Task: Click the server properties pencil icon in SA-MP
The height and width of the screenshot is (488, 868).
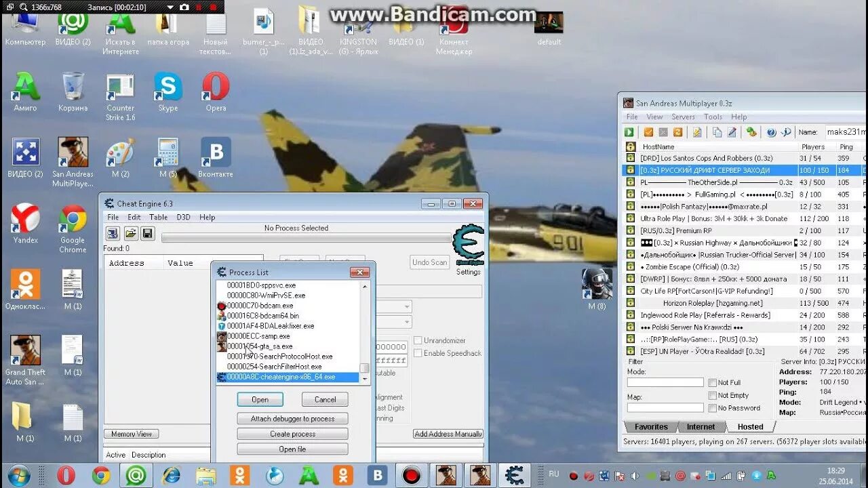Action: click(732, 132)
